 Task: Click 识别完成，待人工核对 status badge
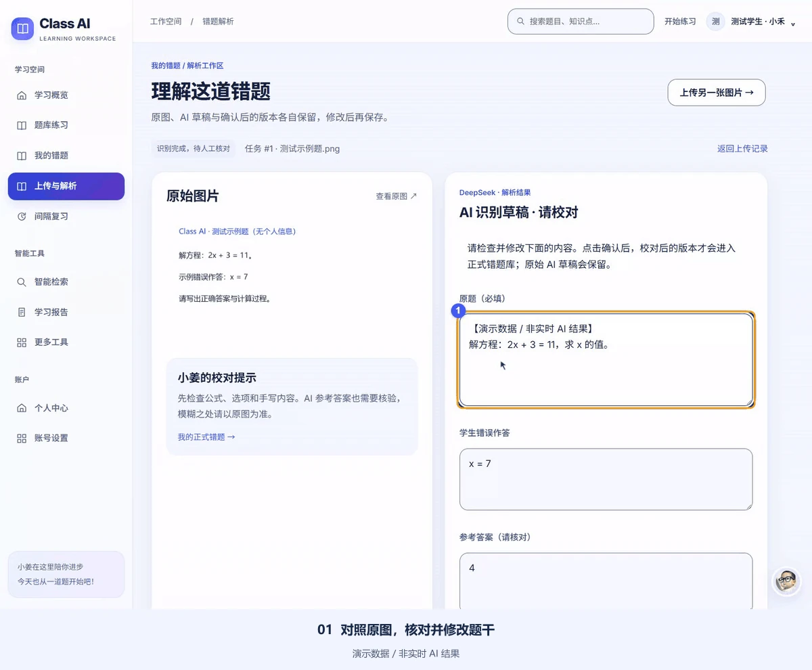click(194, 148)
